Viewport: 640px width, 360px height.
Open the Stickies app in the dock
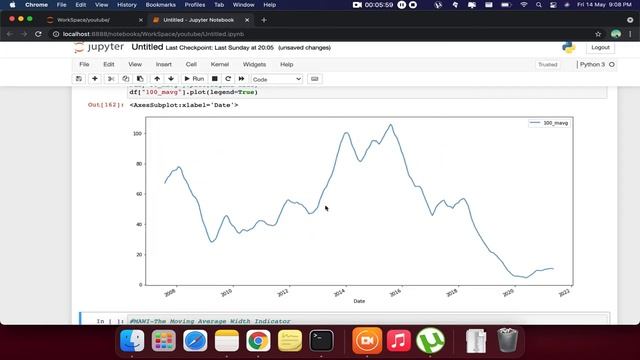click(x=290, y=340)
